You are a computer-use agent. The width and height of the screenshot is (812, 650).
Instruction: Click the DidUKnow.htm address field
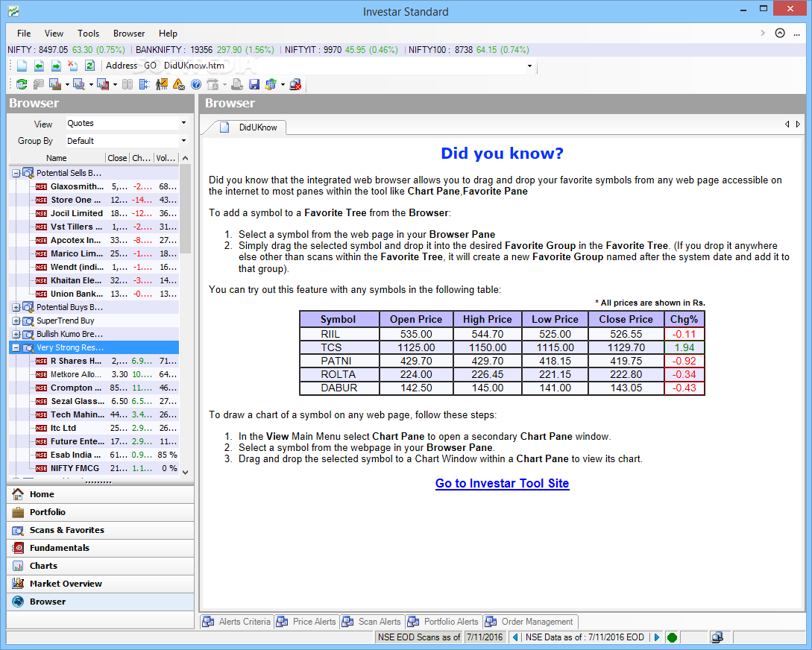coord(342,66)
